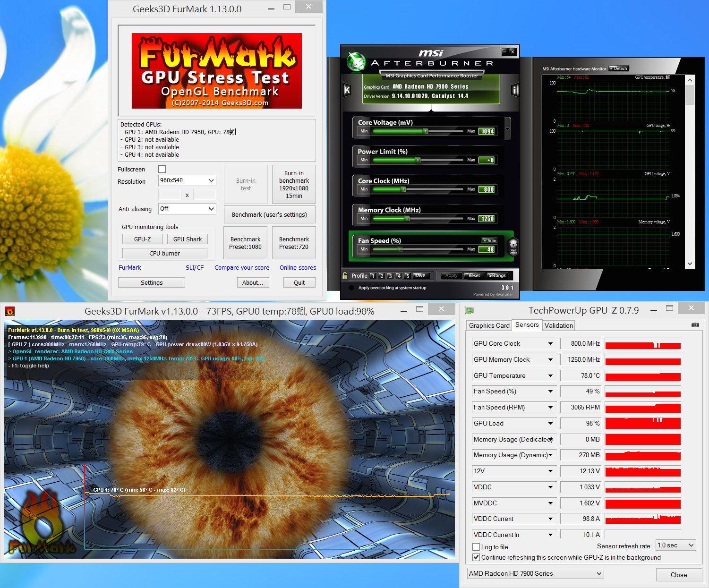Toggle the fan speed Auto button

(490, 240)
